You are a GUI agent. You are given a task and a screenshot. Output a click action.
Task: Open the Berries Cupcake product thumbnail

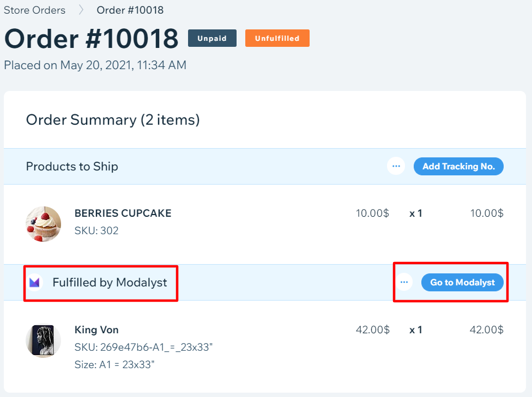(x=44, y=224)
